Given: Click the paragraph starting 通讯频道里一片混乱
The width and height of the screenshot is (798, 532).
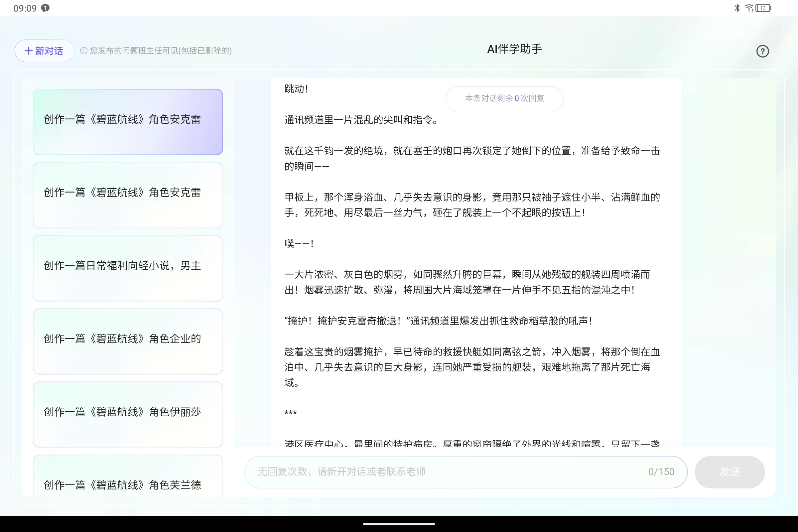Looking at the screenshot, I should (362, 119).
